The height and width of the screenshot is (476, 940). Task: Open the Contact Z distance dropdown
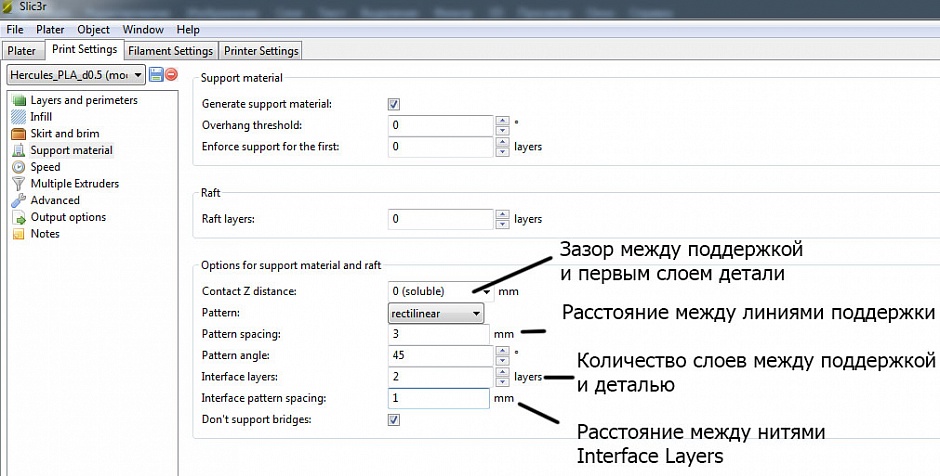point(487,292)
